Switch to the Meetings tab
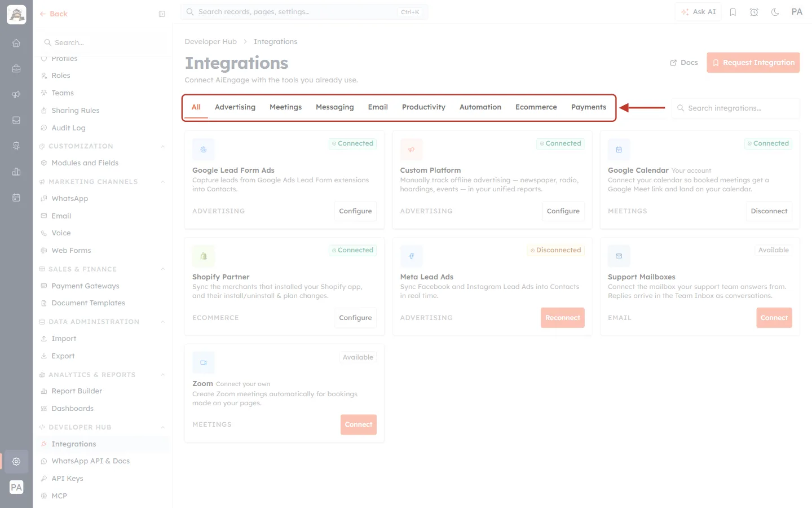The width and height of the screenshot is (812, 508). 285,107
